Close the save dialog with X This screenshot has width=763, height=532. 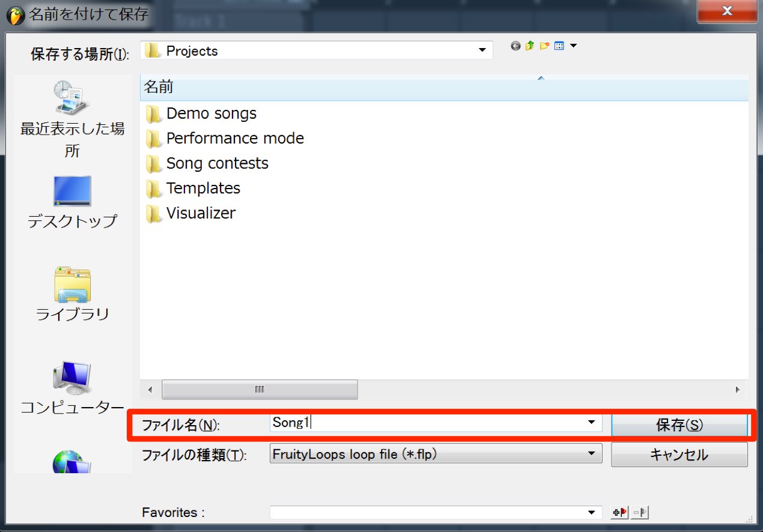[727, 11]
